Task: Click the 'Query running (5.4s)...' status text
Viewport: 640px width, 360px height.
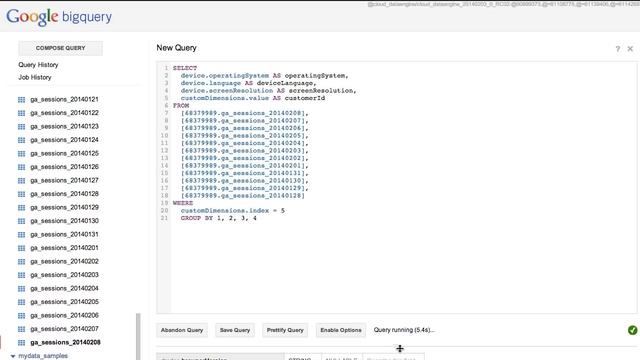Action: click(x=404, y=330)
